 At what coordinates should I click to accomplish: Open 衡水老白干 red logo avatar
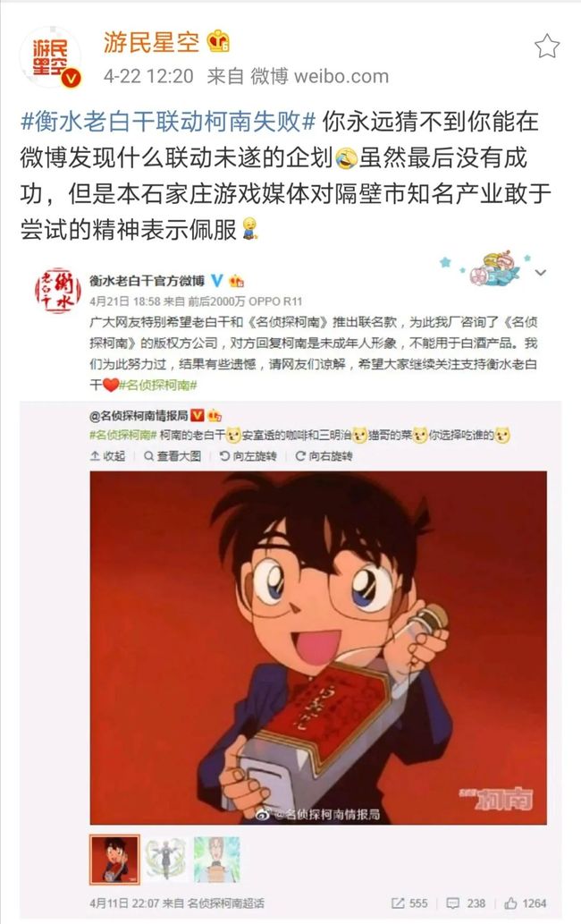point(57,291)
